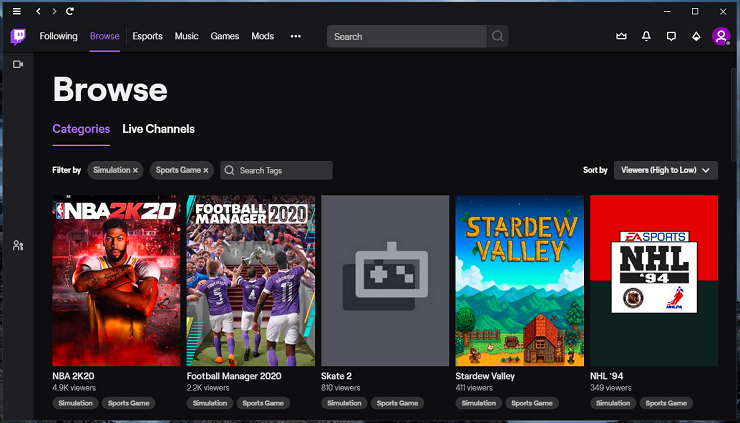This screenshot has width=740, height=423.
Task: Click Simulation tag under Skate 2
Action: click(x=345, y=403)
